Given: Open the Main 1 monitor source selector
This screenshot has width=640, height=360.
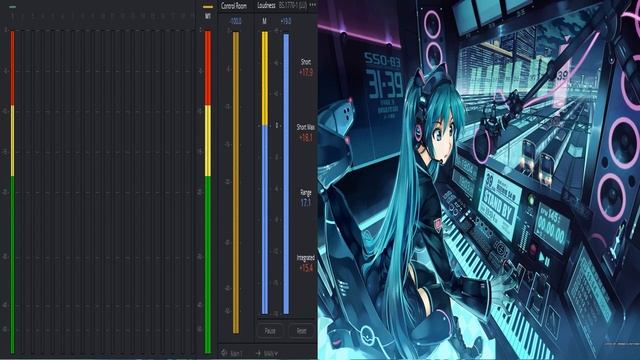Looking at the screenshot, I should [x=236, y=353].
